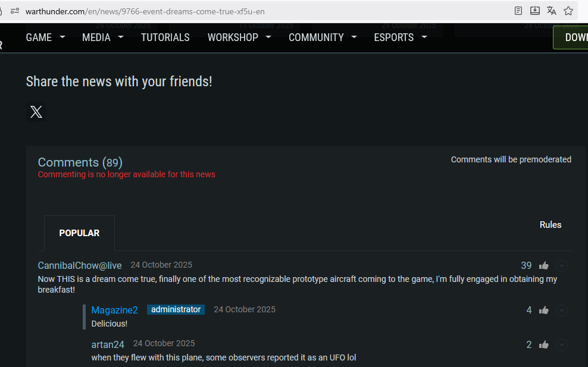
Task: Expand the MEDIA menu arrow
Action: (121, 37)
